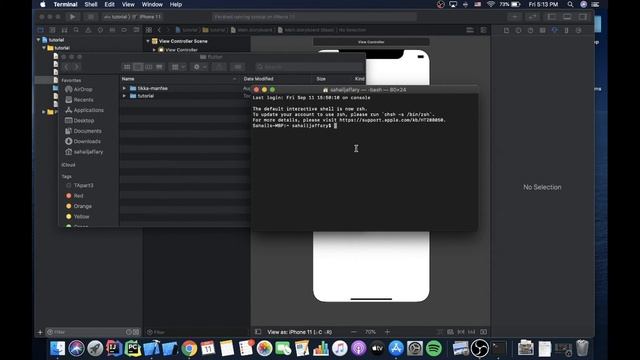Click View as: iPhone 11 device bar
The height and width of the screenshot is (360, 640).
click(x=299, y=332)
